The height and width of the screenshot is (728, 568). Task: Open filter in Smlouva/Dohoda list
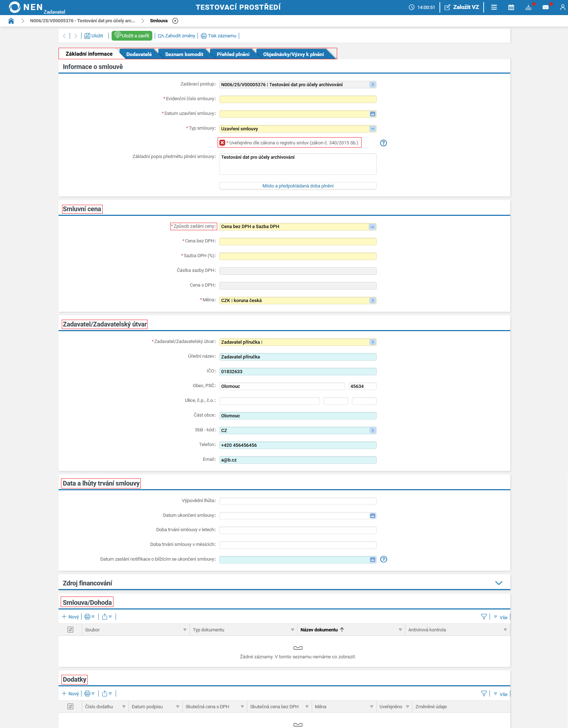484,617
